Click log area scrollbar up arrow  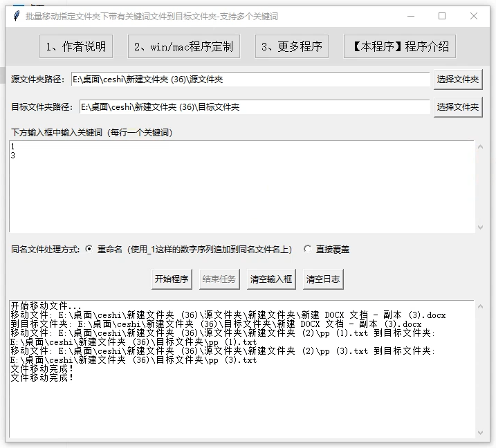(480, 306)
